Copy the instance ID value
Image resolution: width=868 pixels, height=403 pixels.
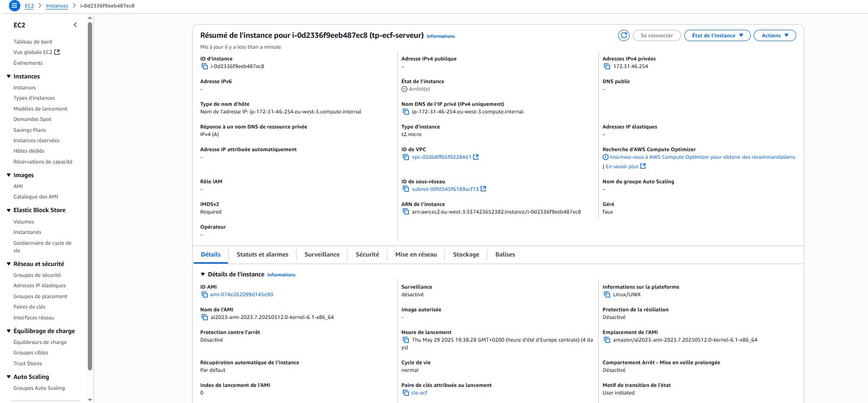[204, 67]
